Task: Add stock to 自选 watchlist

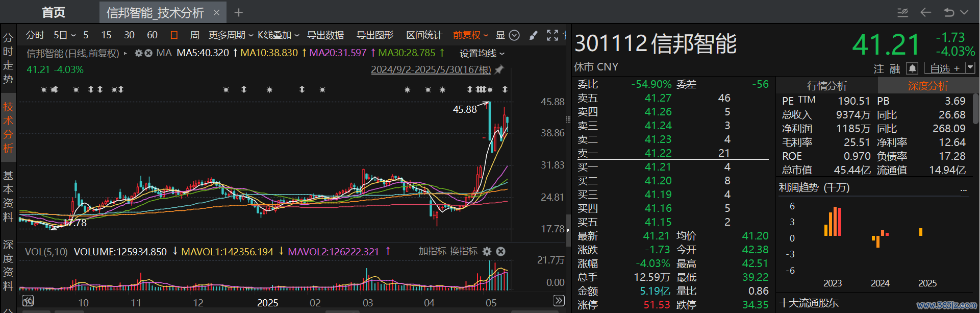Action: tap(945, 68)
